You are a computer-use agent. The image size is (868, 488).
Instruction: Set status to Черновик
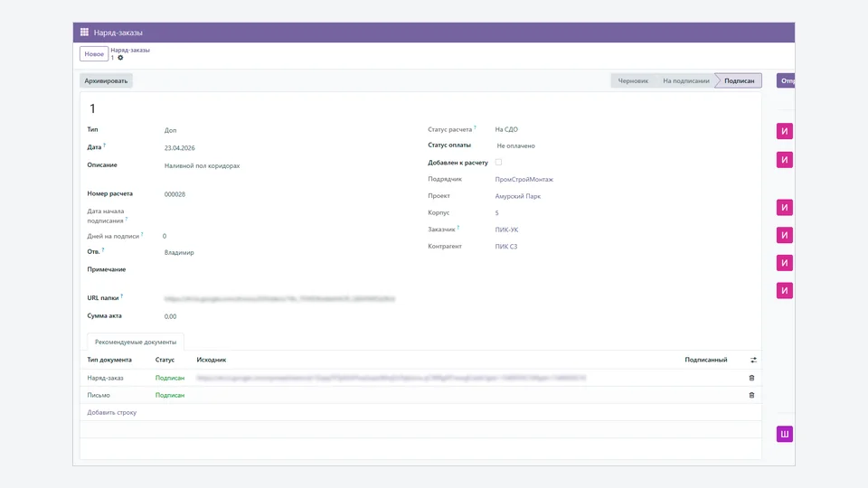(633, 80)
